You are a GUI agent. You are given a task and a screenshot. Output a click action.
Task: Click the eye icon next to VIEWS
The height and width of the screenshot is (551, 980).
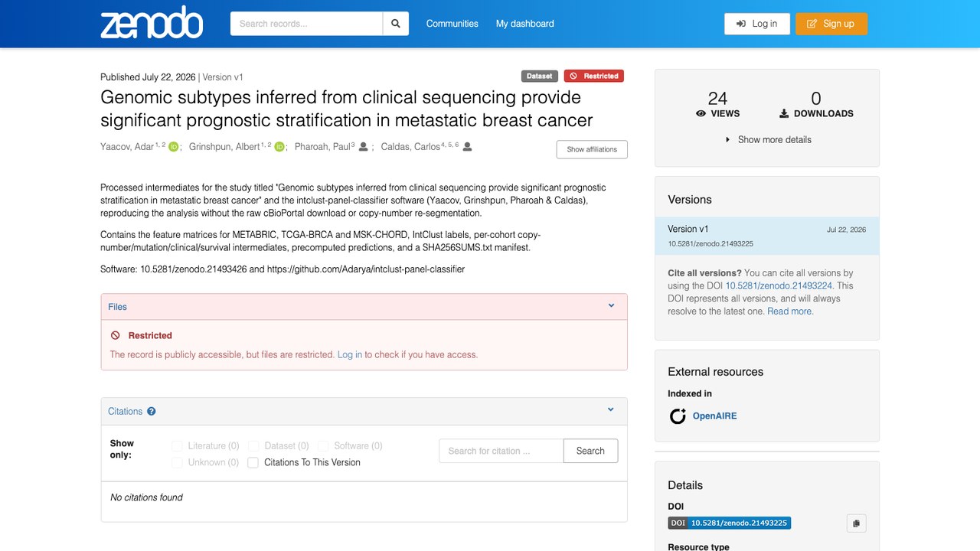pos(701,113)
